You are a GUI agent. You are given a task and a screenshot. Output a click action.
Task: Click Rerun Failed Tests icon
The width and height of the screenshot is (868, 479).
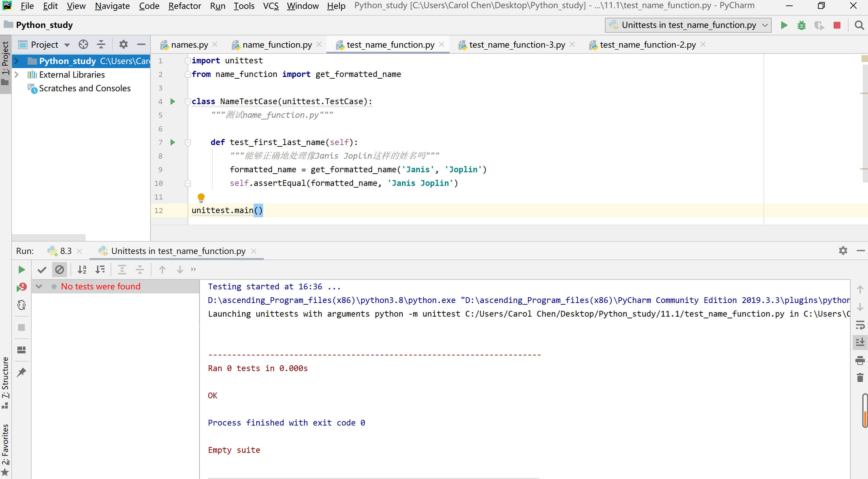[21, 287]
